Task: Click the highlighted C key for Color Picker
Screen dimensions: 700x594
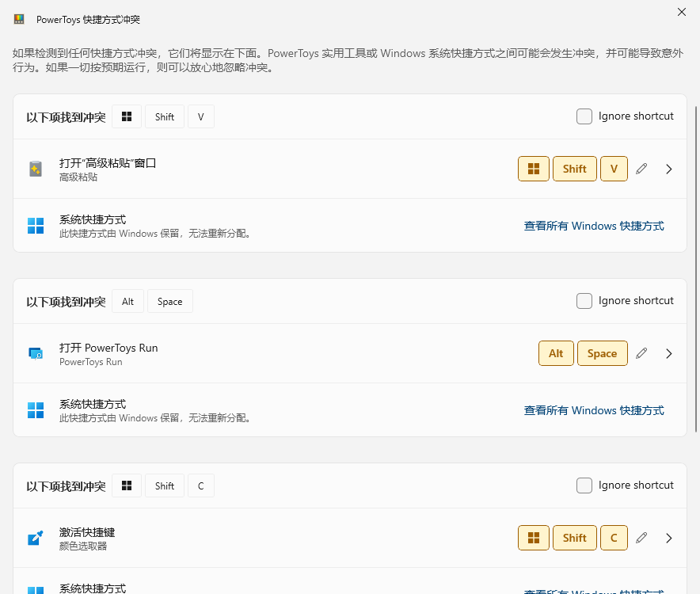Action: 614,538
